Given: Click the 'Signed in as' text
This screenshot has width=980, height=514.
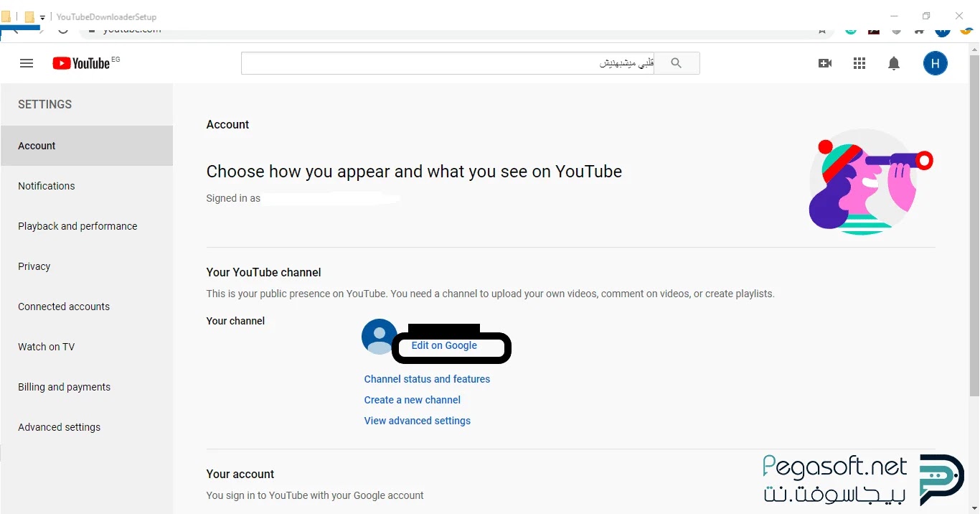Looking at the screenshot, I should click(x=233, y=198).
